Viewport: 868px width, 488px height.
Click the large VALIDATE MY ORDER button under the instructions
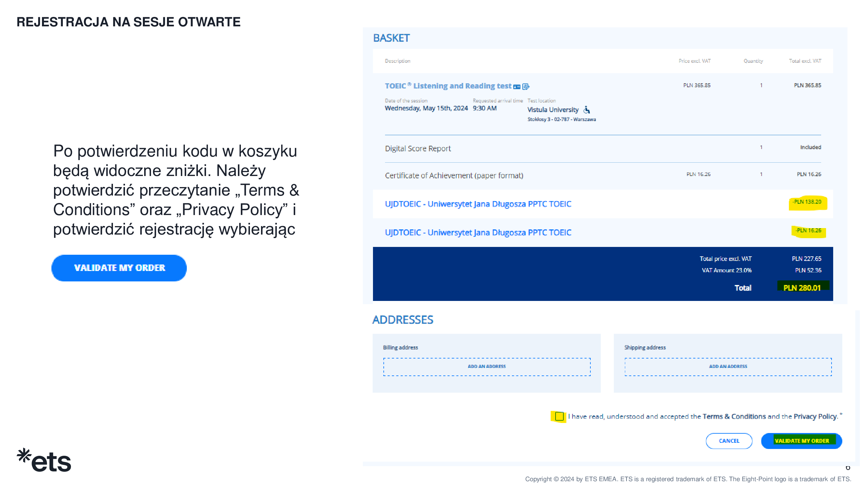119,268
